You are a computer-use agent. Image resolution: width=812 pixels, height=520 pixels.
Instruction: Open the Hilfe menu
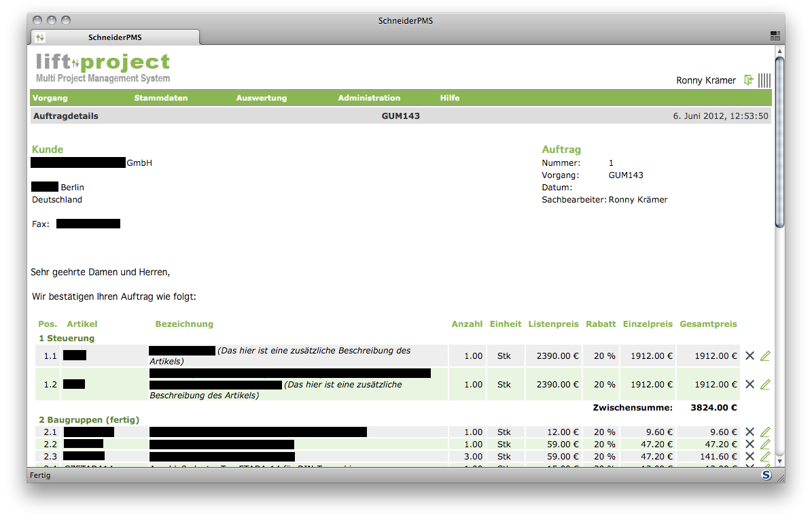pos(450,98)
